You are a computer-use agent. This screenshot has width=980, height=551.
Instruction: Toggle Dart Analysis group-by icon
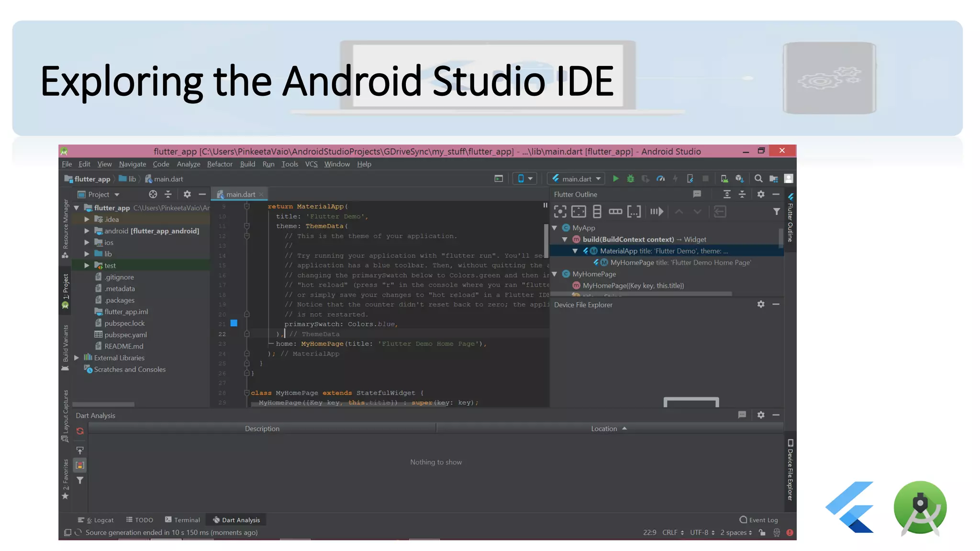pyautogui.click(x=80, y=465)
